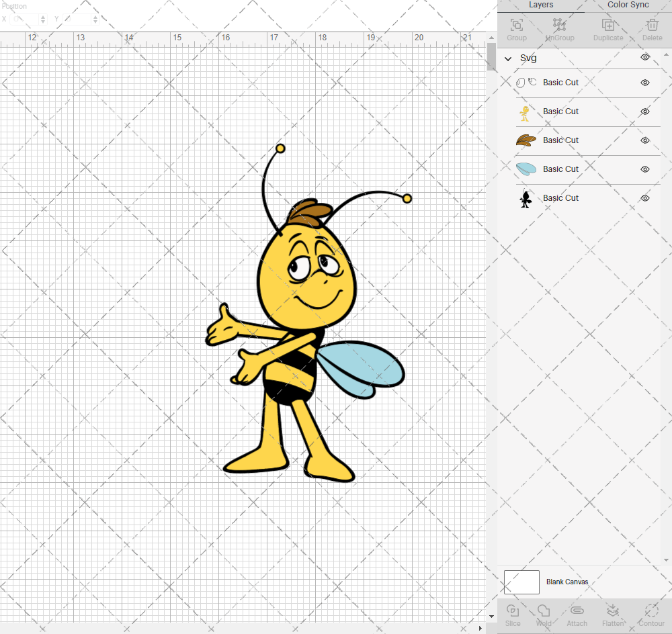Collapse the Svg group chevron

pos(508,58)
